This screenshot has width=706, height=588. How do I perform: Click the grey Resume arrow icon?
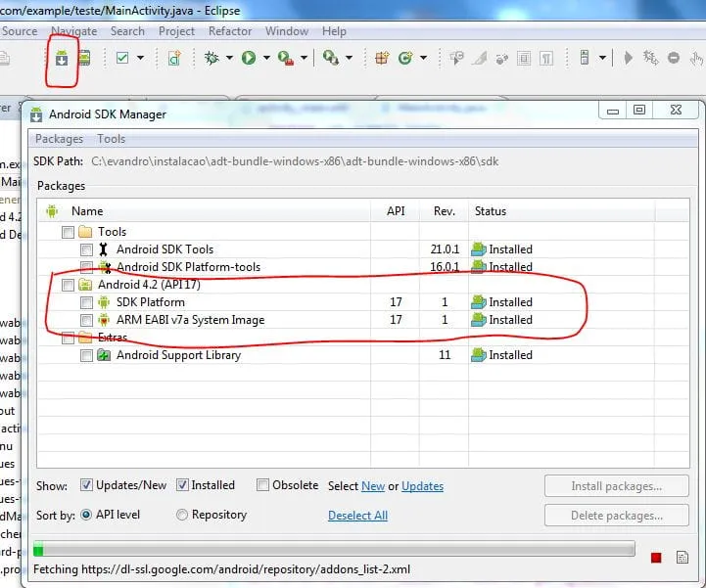(628, 58)
